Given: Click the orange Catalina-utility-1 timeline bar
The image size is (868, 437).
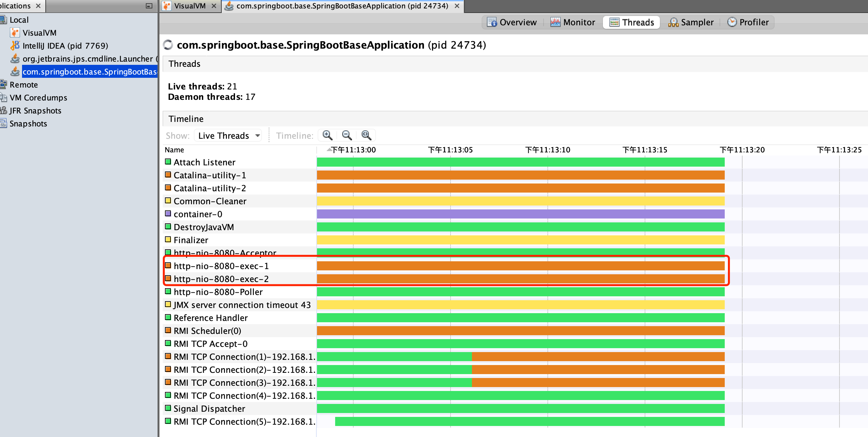Looking at the screenshot, I should coord(521,175).
